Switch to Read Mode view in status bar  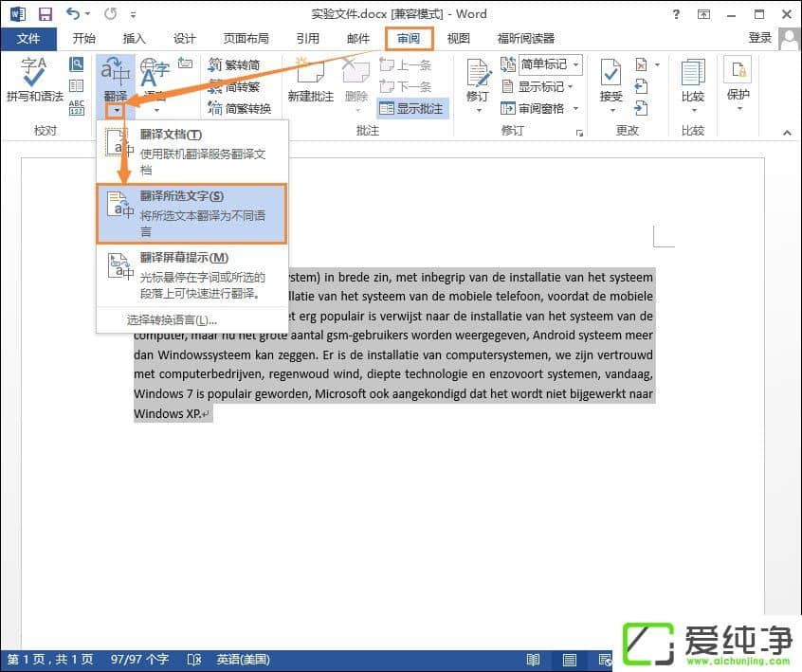tap(534, 660)
